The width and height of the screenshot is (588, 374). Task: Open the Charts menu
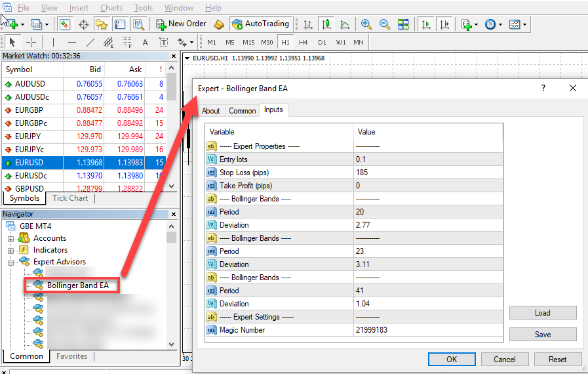111,7
